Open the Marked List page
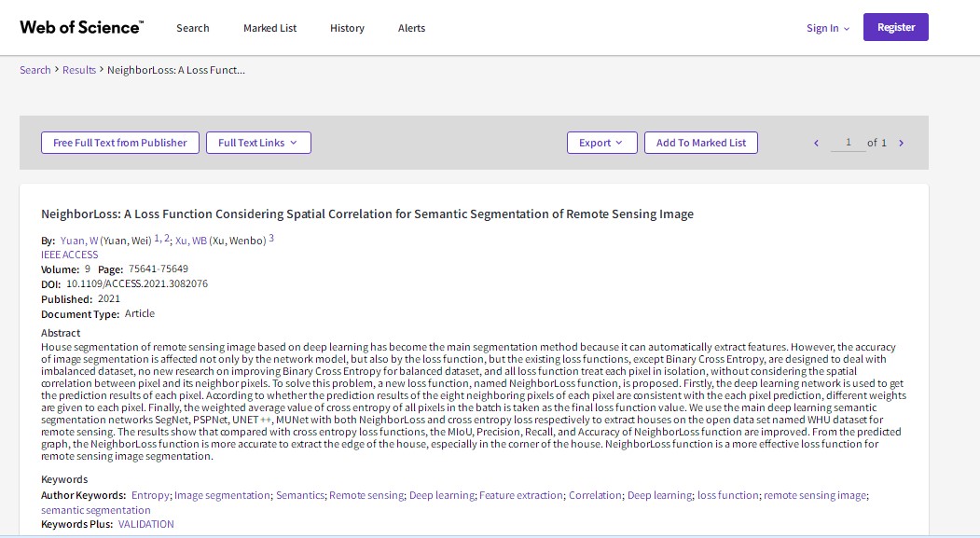This screenshot has height=538, width=980. [x=269, y=28]
